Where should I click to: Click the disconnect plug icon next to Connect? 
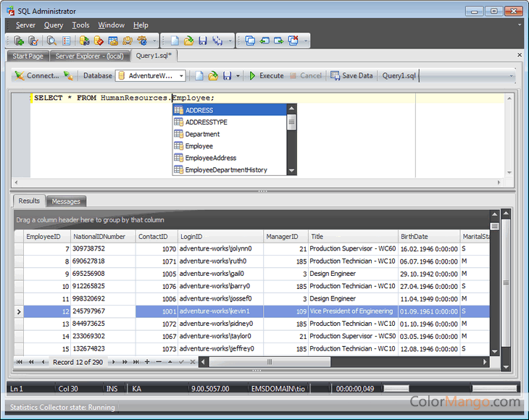[69, 76]
